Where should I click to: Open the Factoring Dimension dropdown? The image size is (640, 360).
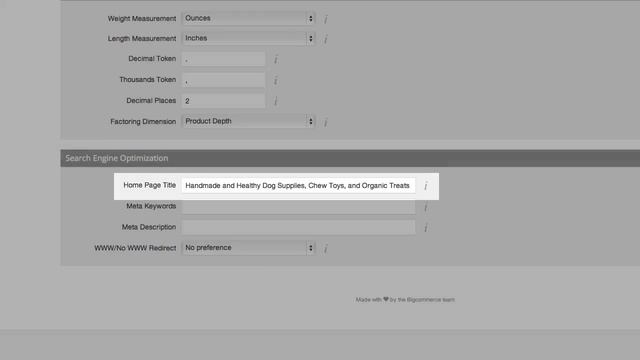point(248,121)
